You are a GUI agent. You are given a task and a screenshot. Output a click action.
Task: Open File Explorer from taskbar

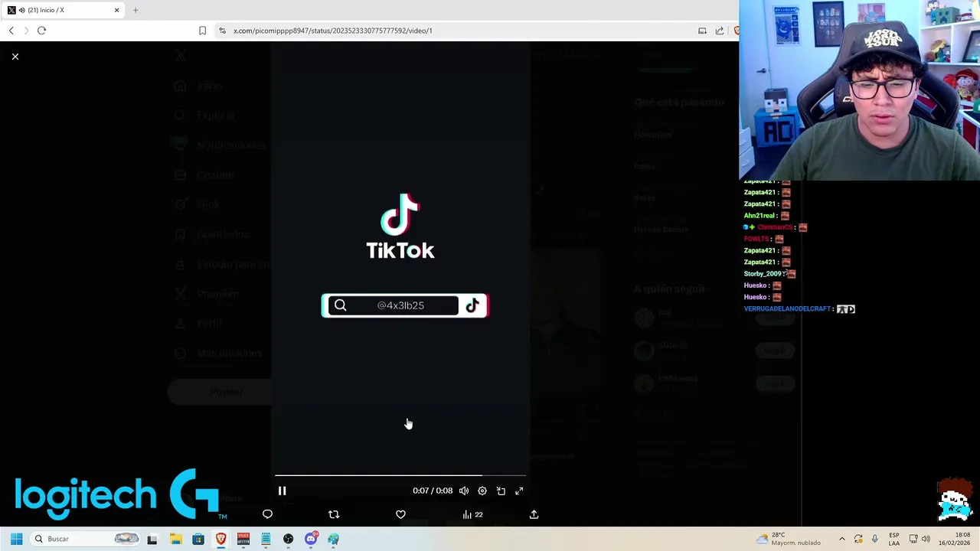(x=175, y=539)
